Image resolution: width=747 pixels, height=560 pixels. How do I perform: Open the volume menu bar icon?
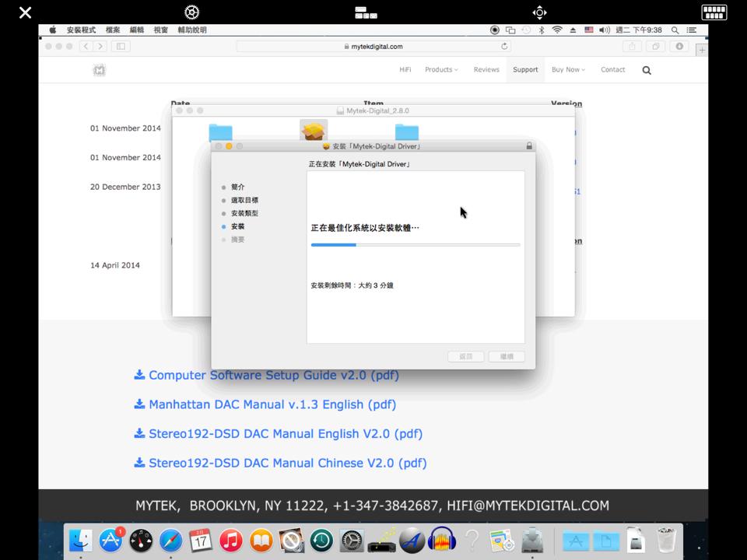tap(605, 30)
